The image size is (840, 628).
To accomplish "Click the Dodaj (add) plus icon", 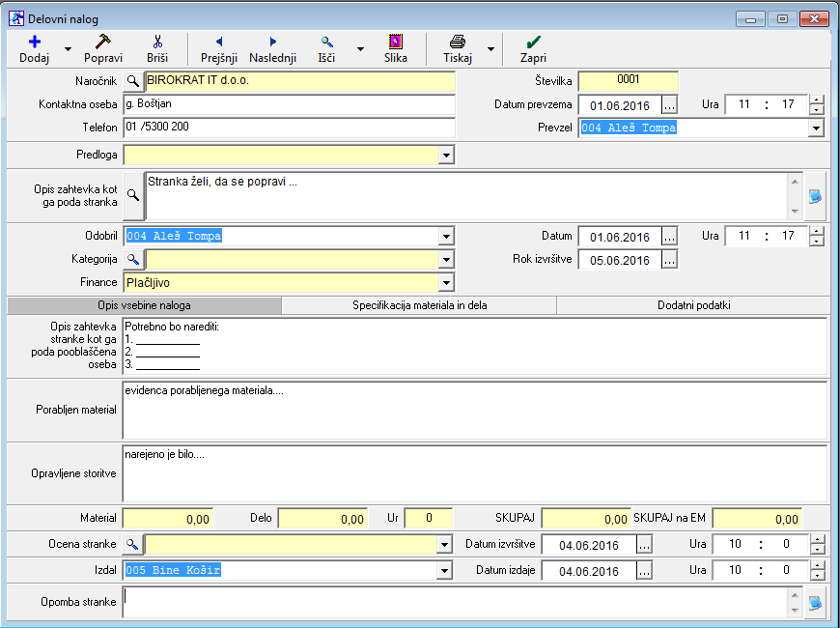I will [35, 42].
